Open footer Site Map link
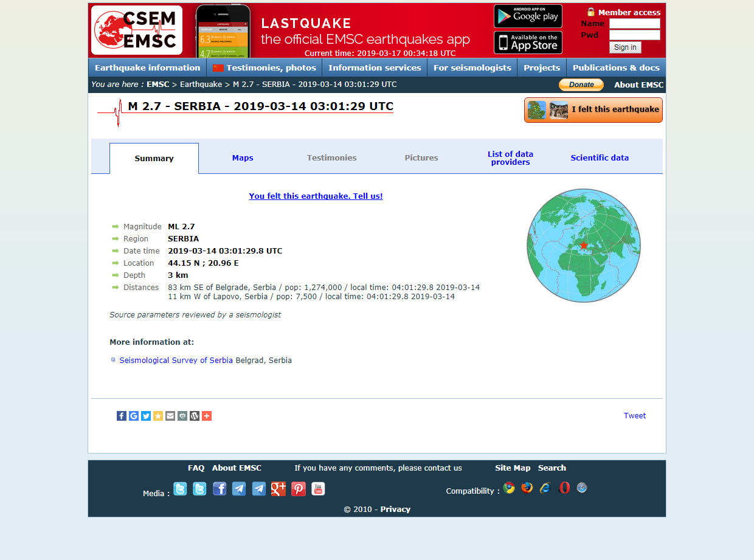754x560 pixels. pos(513,468)
